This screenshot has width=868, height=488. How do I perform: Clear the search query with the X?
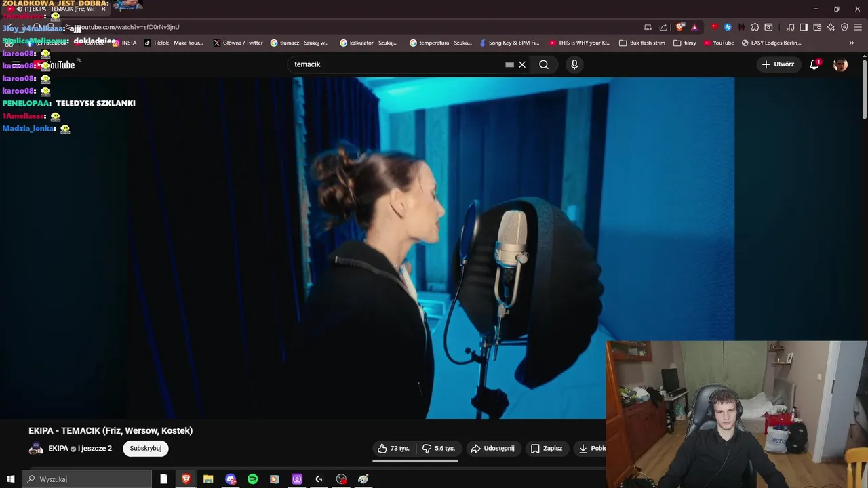click(x=522, y=64)
